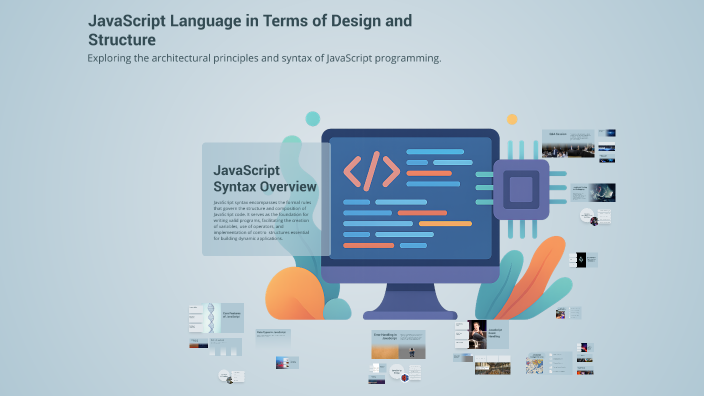Viewport: 704px width, 396px height.
Task: Open the small blue-image slide right of Q&A Session
Action: (x=607, y=133)
